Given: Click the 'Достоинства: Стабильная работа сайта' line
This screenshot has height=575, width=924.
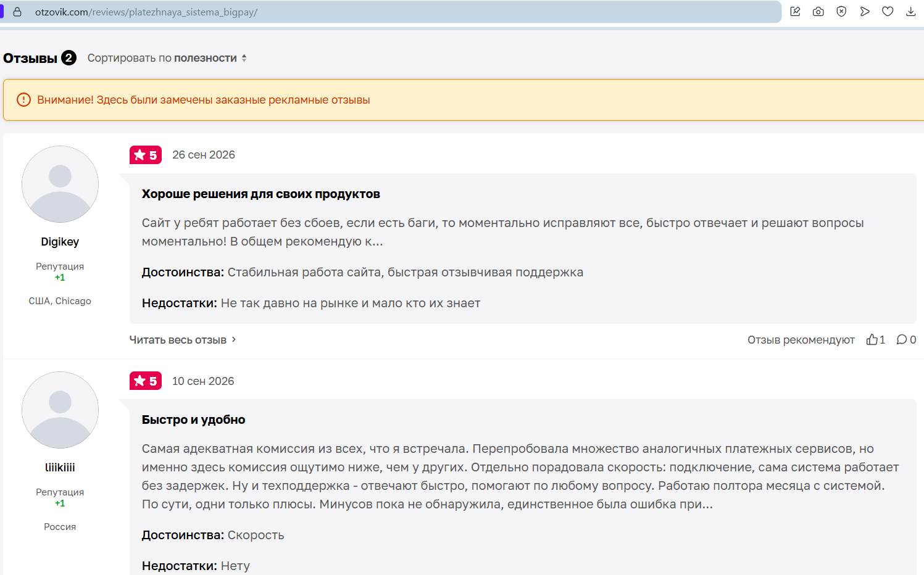Looking at the screenshot, I should (x=362, y=272).
